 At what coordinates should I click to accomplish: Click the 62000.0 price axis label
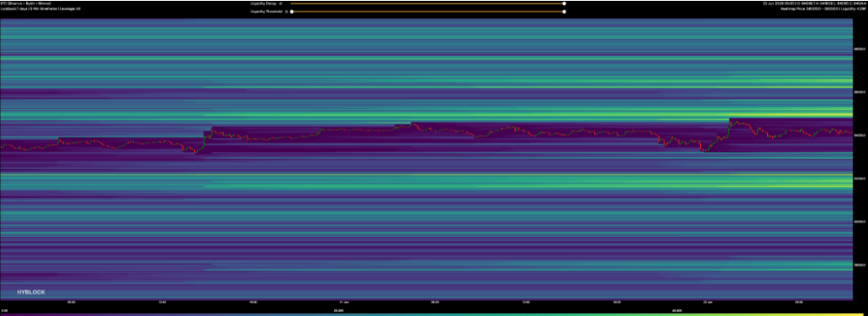[x=859, y=178]
